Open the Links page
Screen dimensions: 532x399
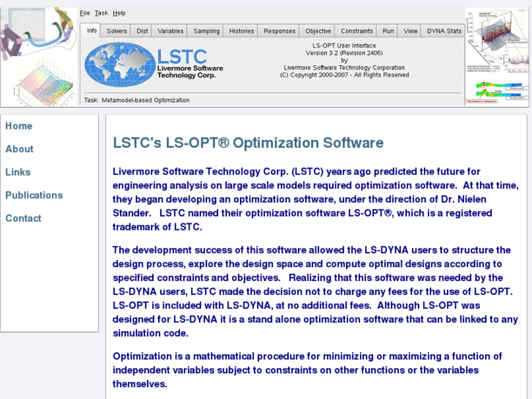(18, 172)
